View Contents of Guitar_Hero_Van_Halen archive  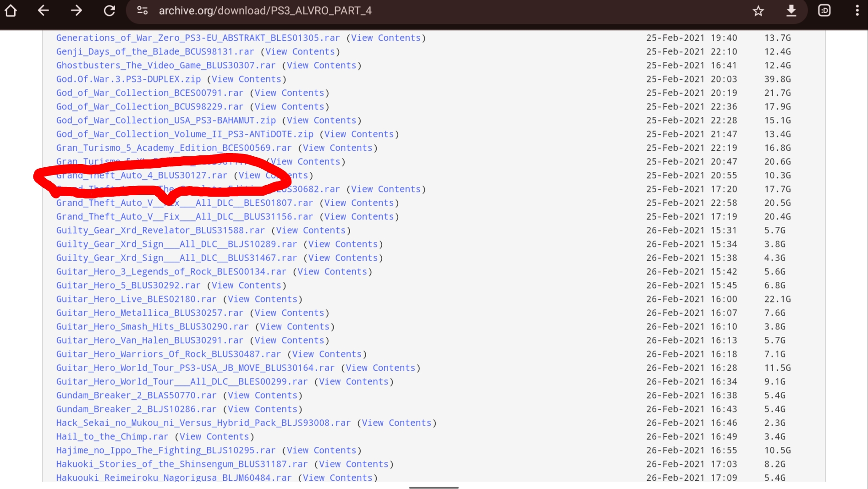coord(290,341)
